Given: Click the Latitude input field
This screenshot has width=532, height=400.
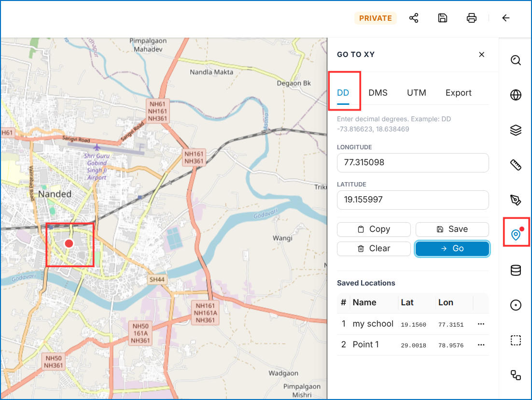Looking at the screenshot, I should click(413, 200).
